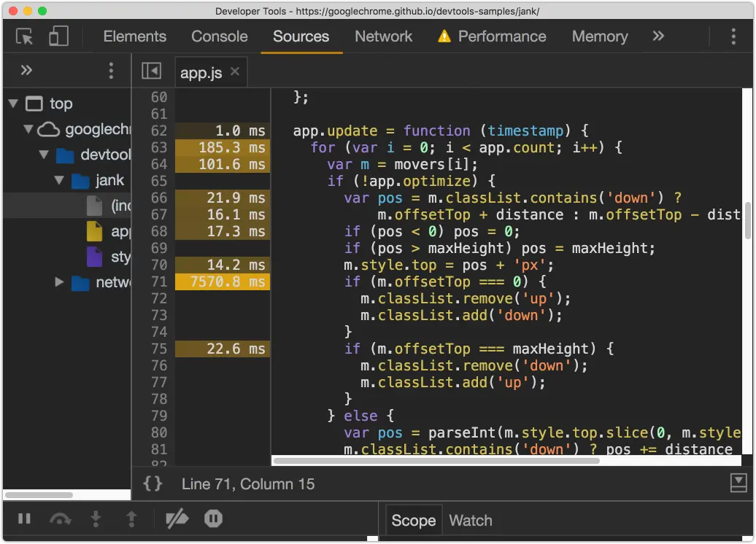Viewport: 756px width, 544px height.
Task: Close the app.js tab
Action: point(235,71)
